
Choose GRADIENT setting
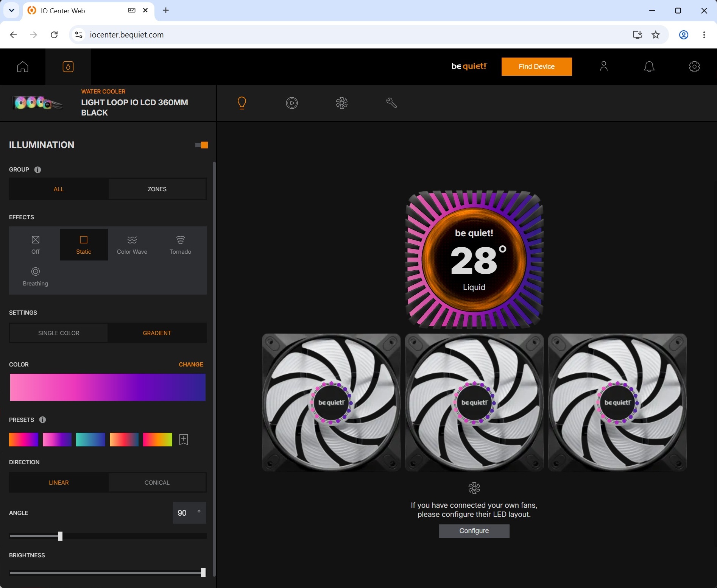pyautogui.click(x=157, y=333)
